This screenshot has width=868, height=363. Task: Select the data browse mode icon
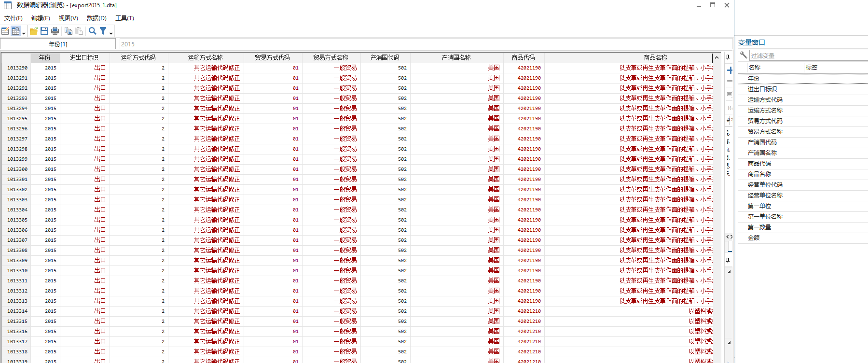click(15, 31)
